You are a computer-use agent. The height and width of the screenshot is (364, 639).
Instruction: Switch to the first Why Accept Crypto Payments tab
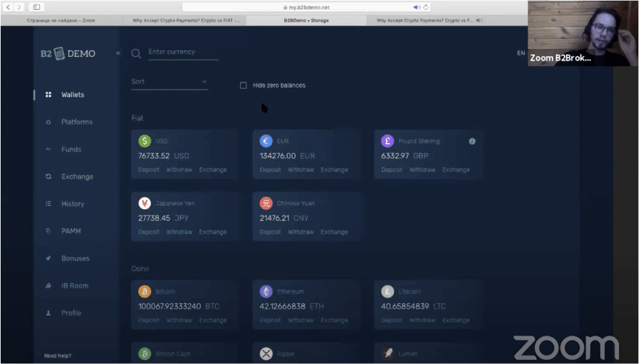[185, 20]
